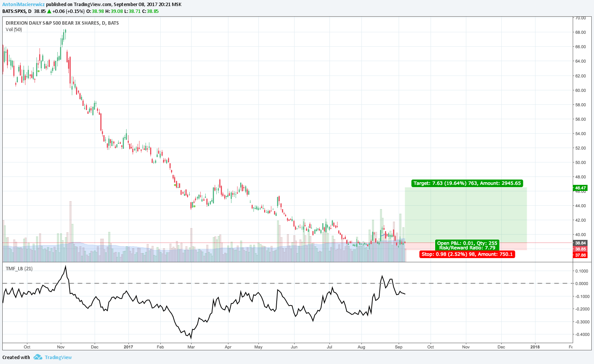Image resolution: width=594 pixels, height=364 pixels.
Task: Click the low value L:38.71
Action: pyautogui.click(x=133, y=11)
